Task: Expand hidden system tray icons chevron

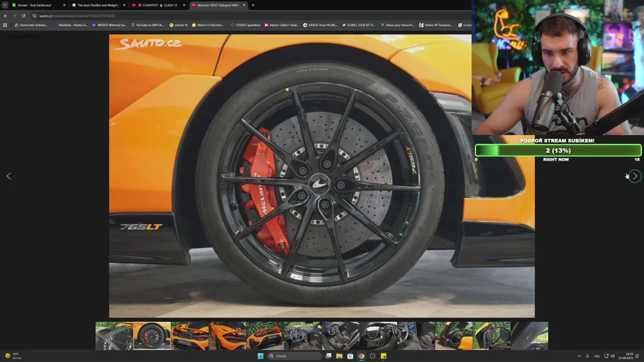Action: coord(579,356)
